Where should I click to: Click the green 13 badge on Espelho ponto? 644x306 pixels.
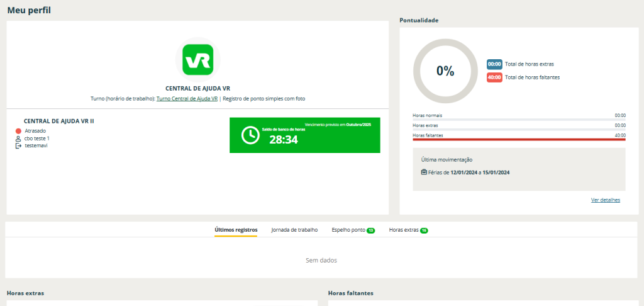pyautogui.click(x=371, y=230)
